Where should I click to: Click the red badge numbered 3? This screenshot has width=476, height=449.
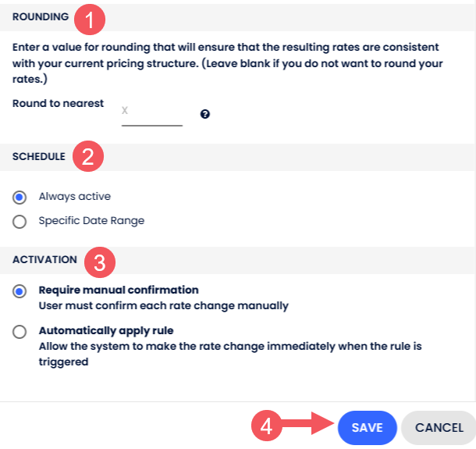99,262
